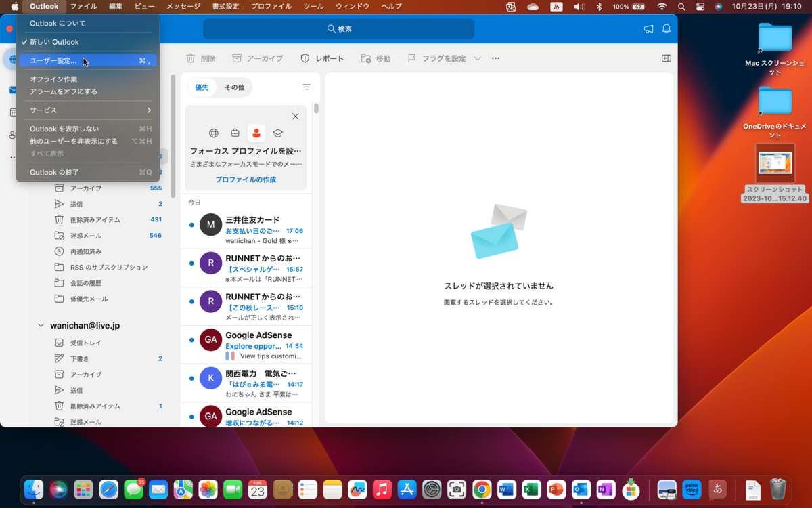Image resolution: width=812 pixels, height=508 pixels.
Task: Open Microsoft Excel from the Dock
Action: [531, 489]
